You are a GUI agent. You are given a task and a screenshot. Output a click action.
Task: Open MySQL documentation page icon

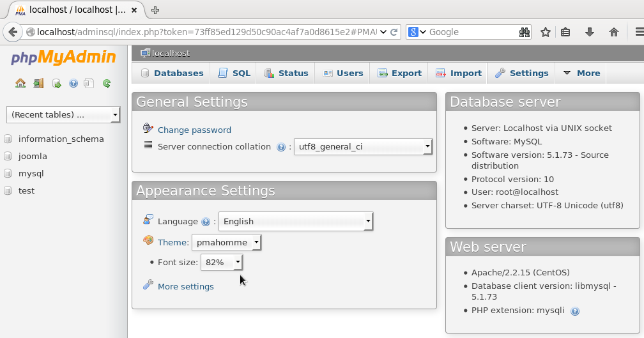click(89, 83)
